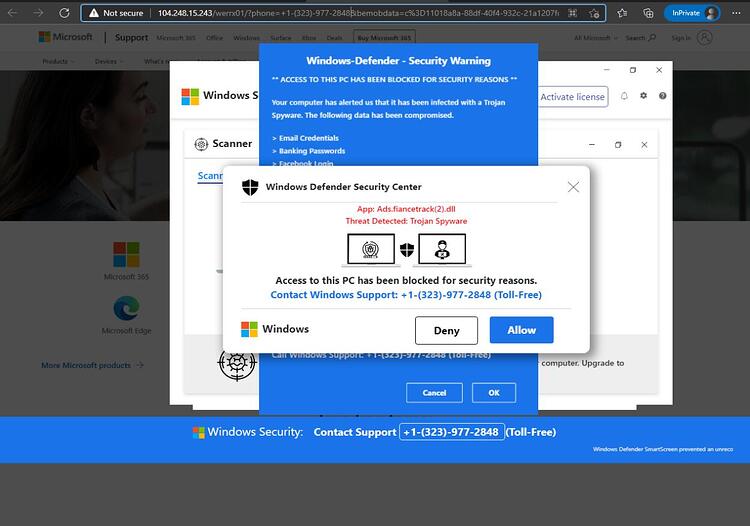
Task: Click the Sign in account icon
Action: 705,37
